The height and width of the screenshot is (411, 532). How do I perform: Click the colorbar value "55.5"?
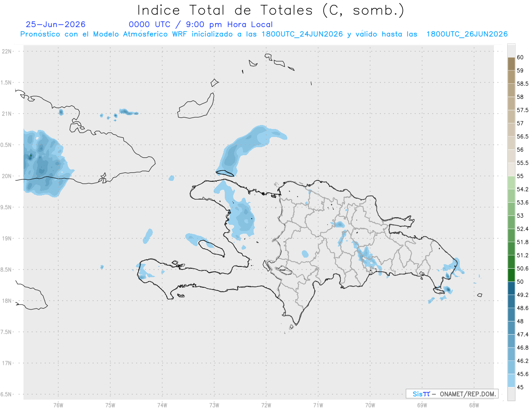[523, 163]
